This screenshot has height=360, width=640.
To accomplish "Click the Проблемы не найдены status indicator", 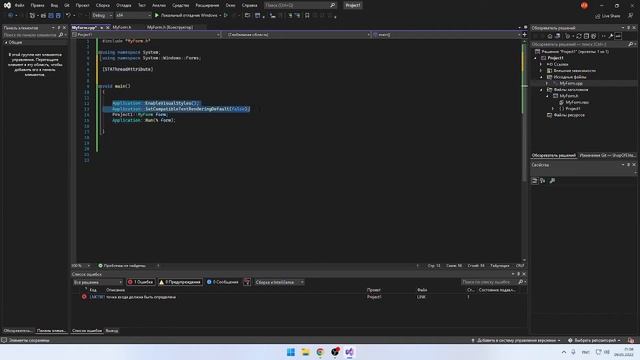I will point(122,266).
